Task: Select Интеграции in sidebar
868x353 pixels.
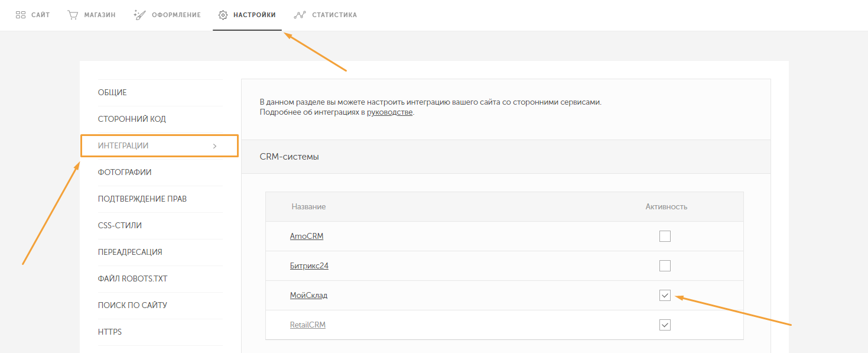Action: (160, 145)
